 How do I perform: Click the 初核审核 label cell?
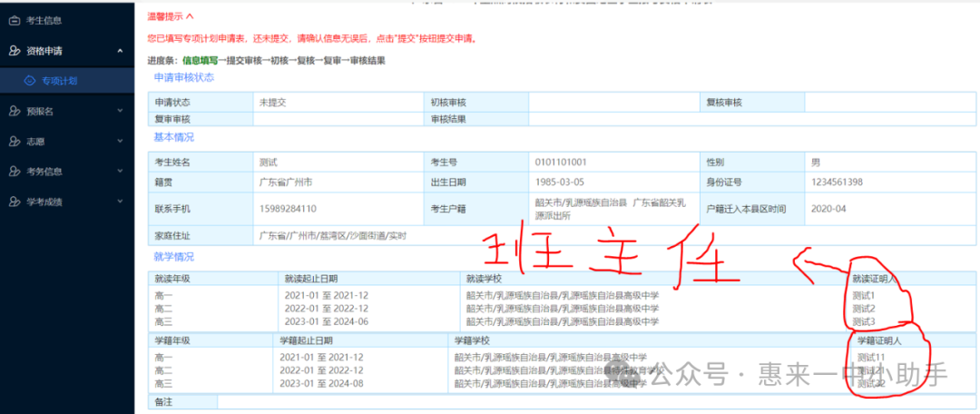[476, 102]
